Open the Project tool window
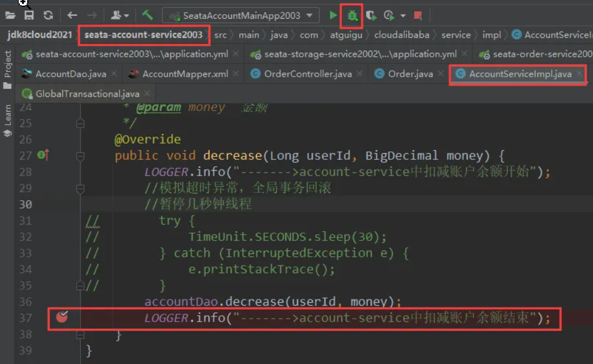 click(x=7, y=70)
